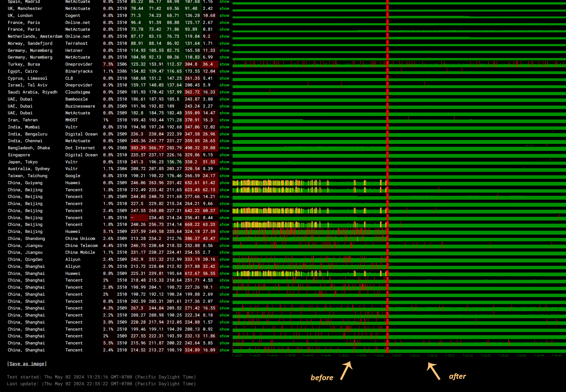Click 'show' for Taiwan, Taichung Google row

[224, 176]
